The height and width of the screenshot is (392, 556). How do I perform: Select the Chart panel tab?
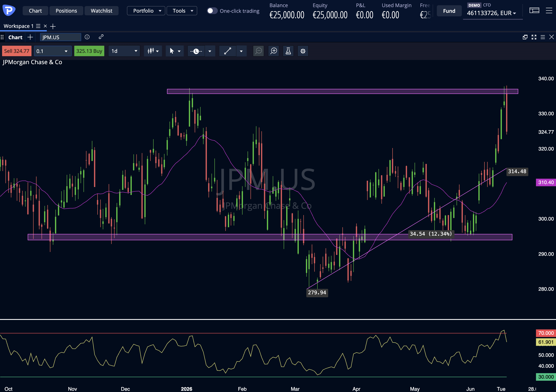15,37
